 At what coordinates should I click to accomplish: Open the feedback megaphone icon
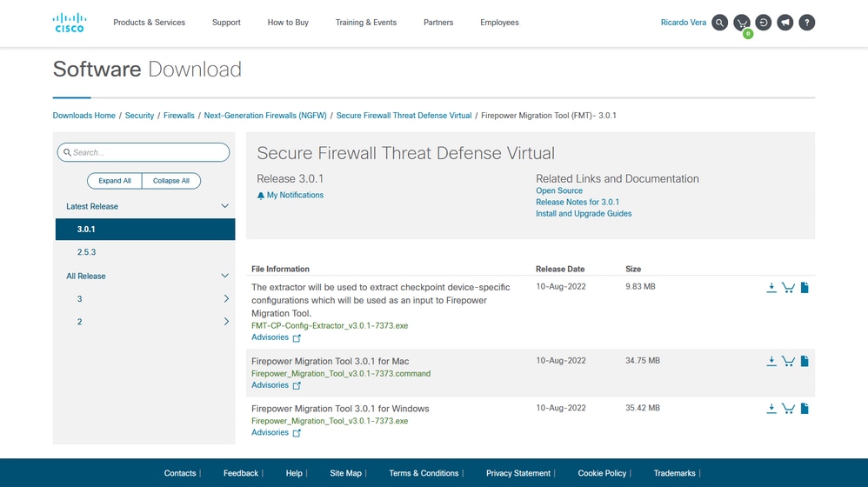(x=785, y=23)
